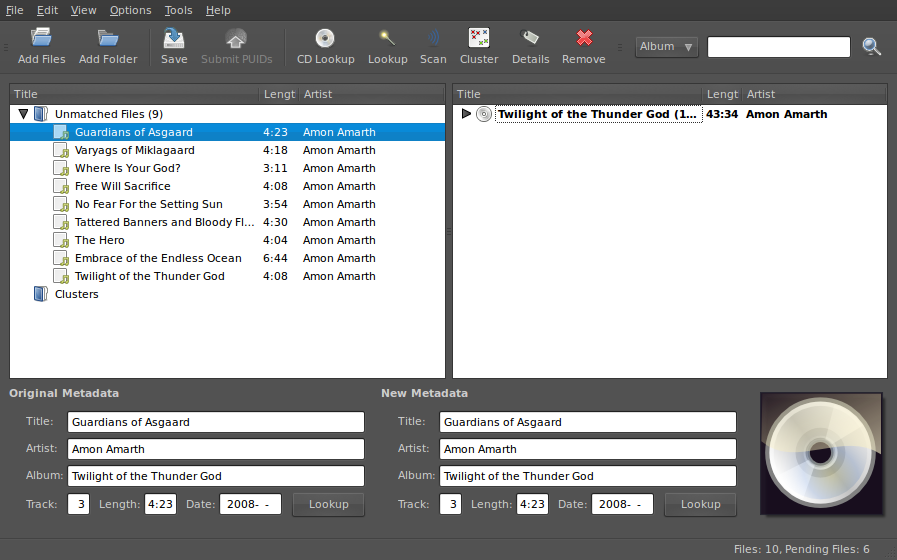This screenshot has height=560, width=897.
Task: Select 'Embrace of the Endless Ocean' row
Action: click(x=227, y=259)
